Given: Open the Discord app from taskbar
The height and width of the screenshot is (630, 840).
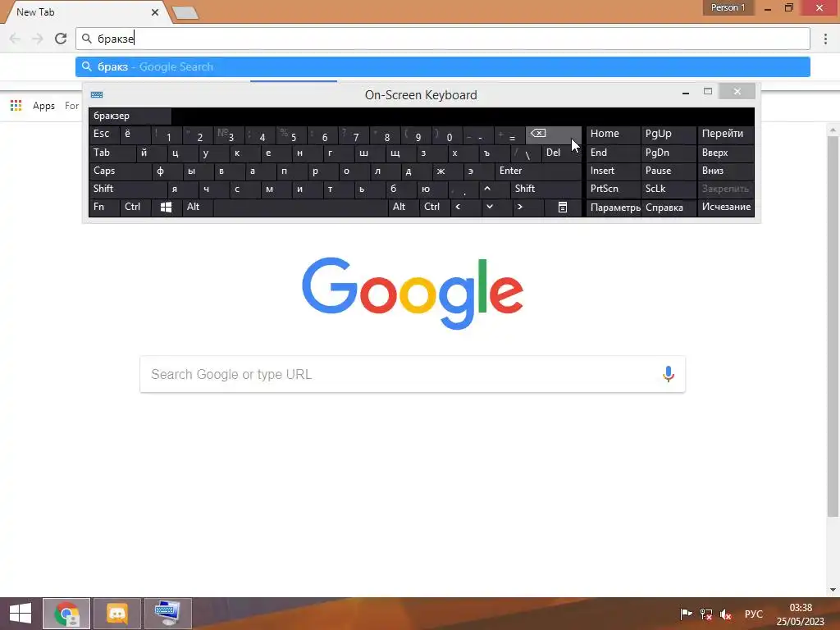Looking at the screenshot, I should pyautogui.click(x=117, y=614).
